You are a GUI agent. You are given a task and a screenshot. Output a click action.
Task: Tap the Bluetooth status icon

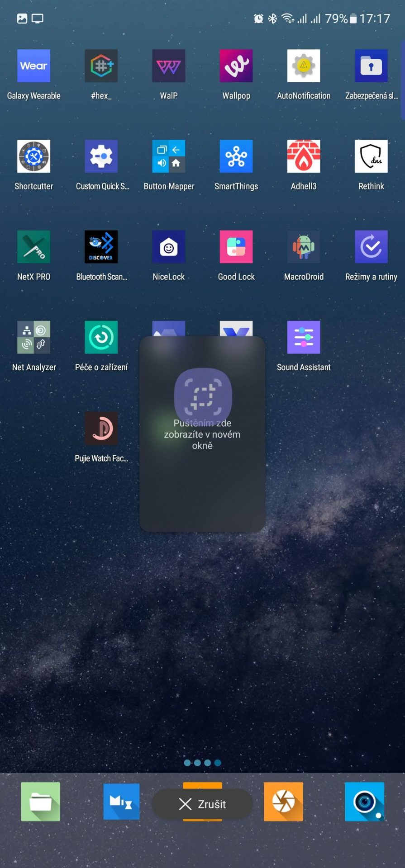tap(272, 19)
